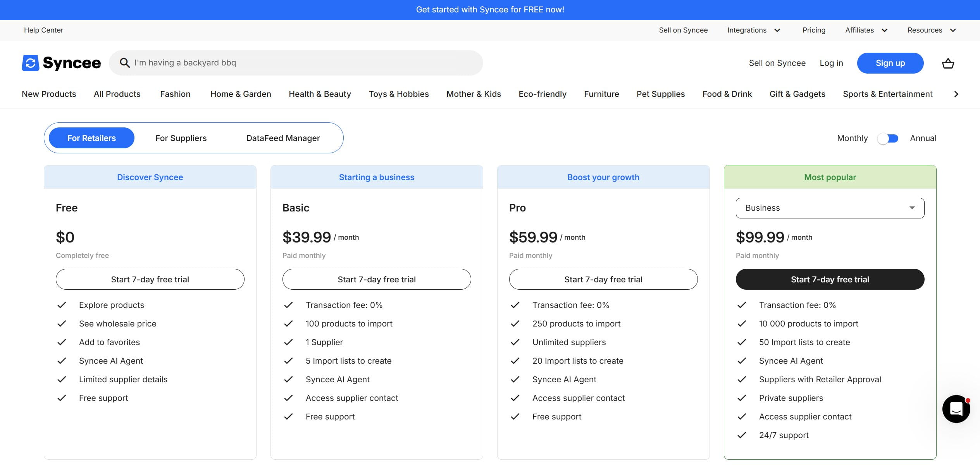Click the 'Starting a business' header

pyautogui.click(x=377, y=177)
